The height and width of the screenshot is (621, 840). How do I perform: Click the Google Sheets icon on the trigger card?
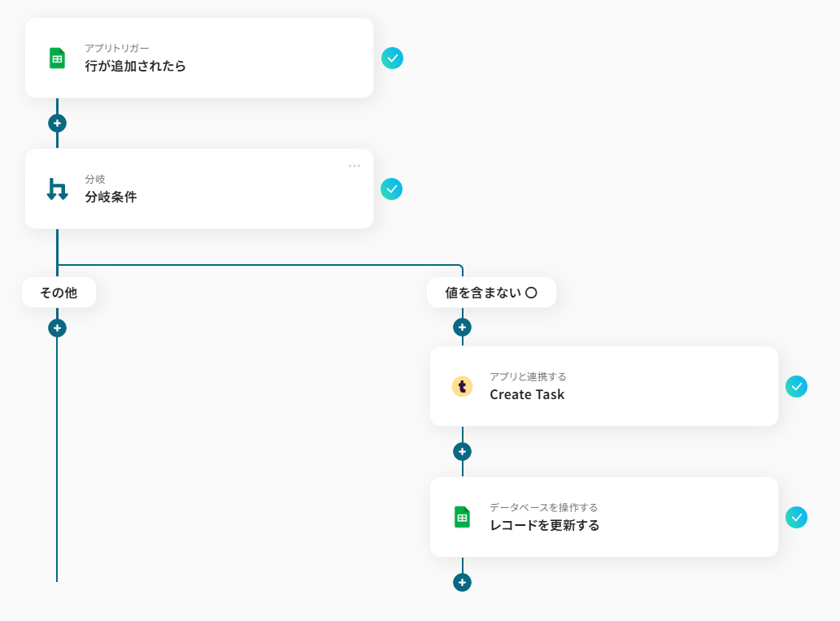57,59
